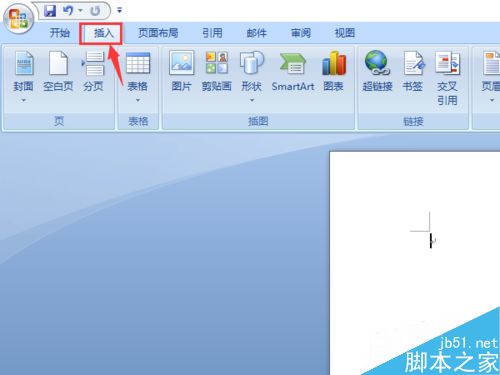Screen dimensions: 500x375
Task: Switch to the 开始 tab
Action: tap(59, 33)
